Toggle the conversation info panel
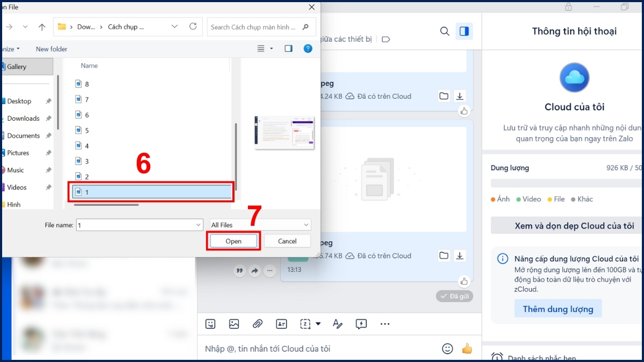The width and height of the screenshot is (644, 362). pyautogui.click(x=464, y=31)
